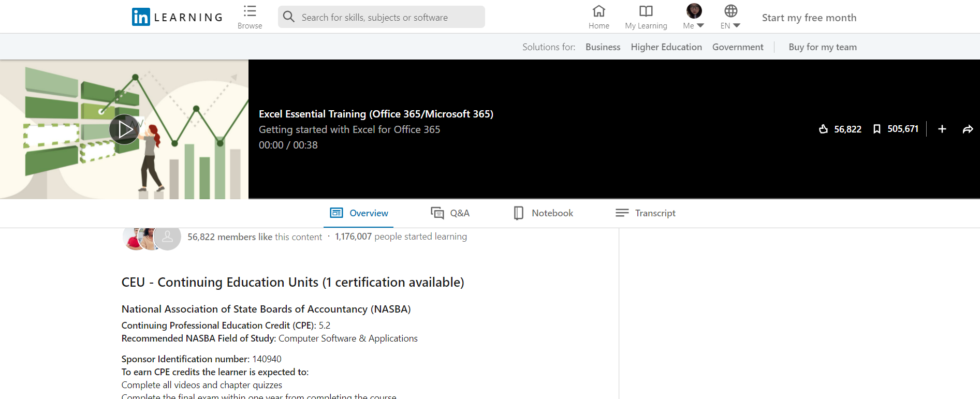Click 'To earn CPE credits' line
Screen dimensions: 980x399
point(215,372)
